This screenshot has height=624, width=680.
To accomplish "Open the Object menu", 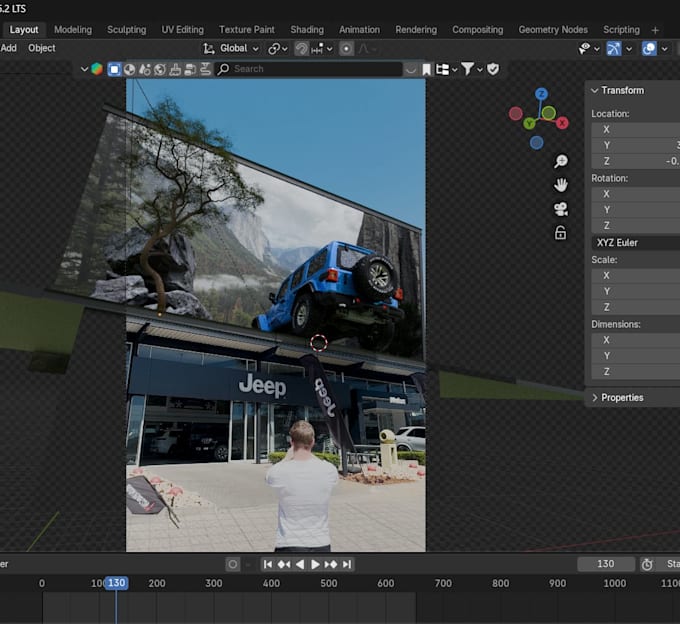I will click(x=42, y=48).
